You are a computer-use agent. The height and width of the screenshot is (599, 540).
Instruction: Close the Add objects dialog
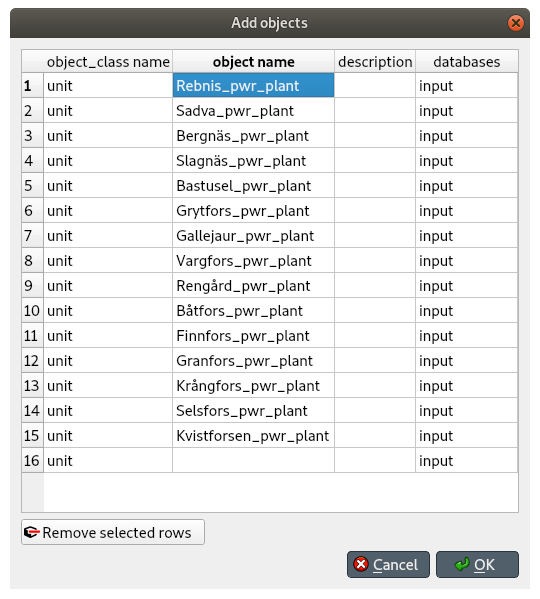(516, 23)
